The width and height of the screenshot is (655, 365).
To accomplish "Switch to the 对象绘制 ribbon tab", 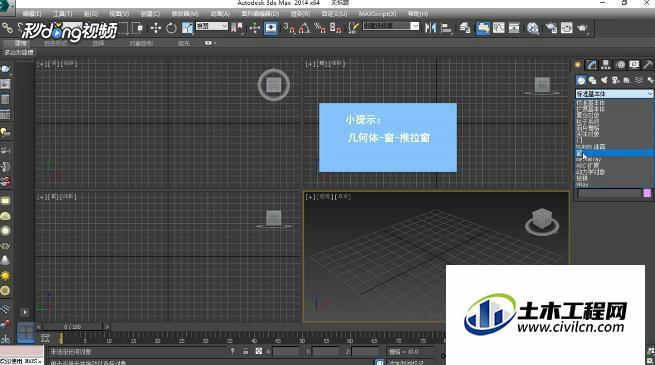I will click(x=141, y=43).
